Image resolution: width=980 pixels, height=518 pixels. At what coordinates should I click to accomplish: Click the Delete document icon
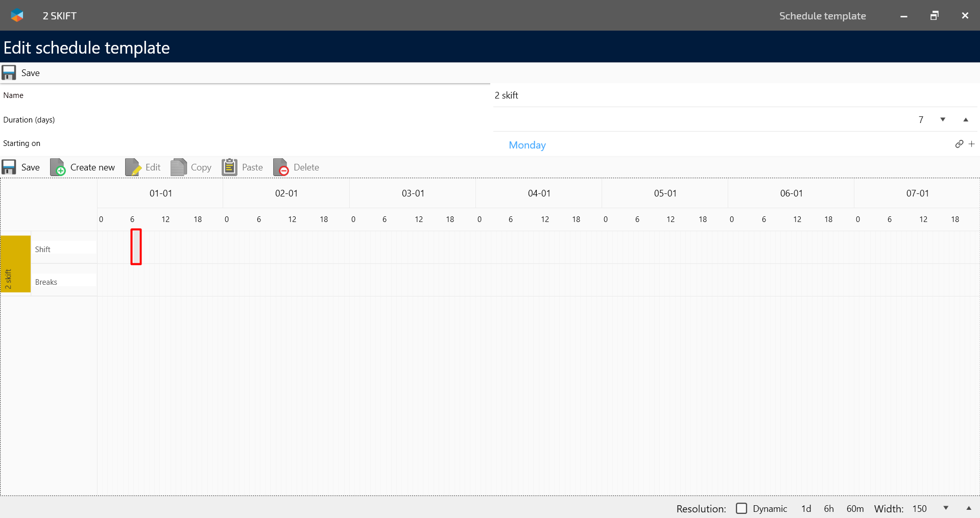tap(281, 167)
